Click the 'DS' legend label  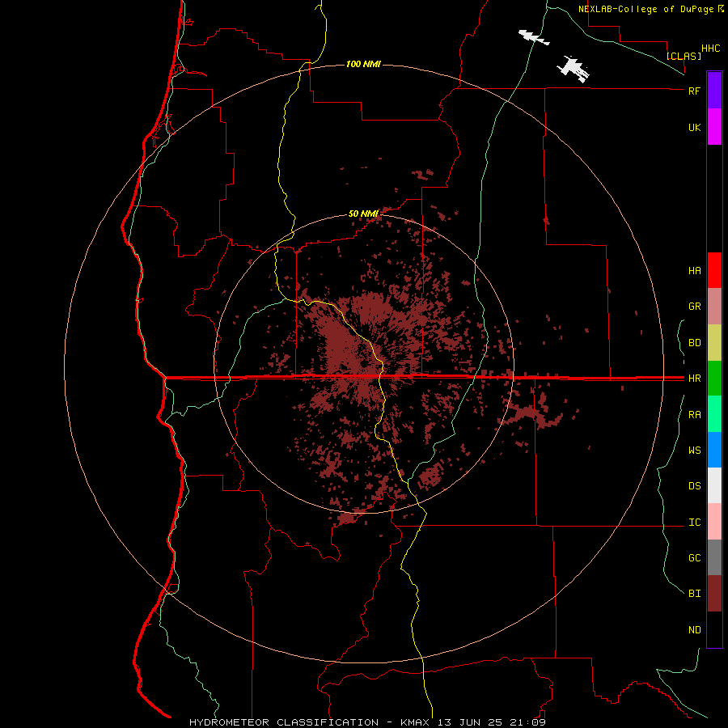pyautogui.click(x=694, y=486)
